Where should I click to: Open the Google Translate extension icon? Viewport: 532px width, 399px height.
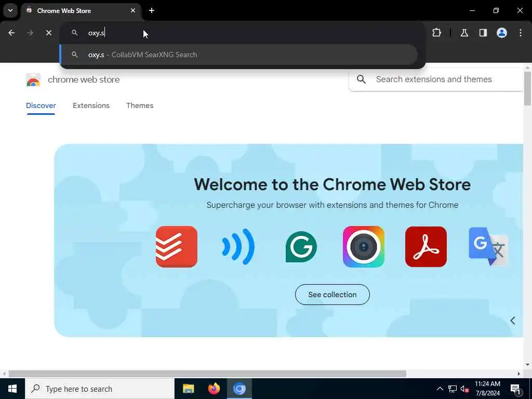point(488,247)
